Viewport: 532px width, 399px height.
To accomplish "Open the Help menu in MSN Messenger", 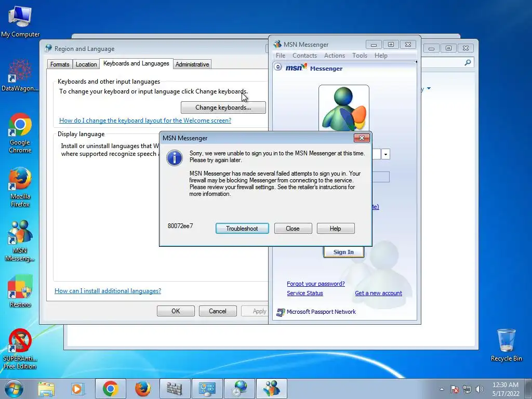I will [381, 55].
